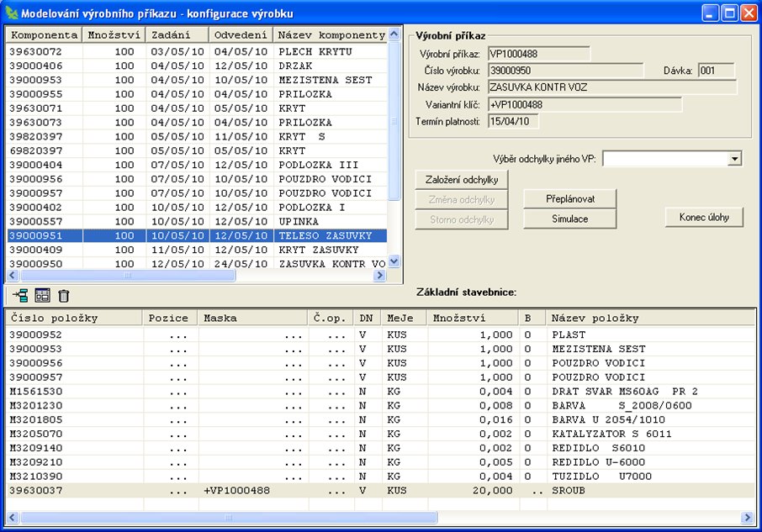Select item row M1561530 DRAT SVAR

[380, 392]
